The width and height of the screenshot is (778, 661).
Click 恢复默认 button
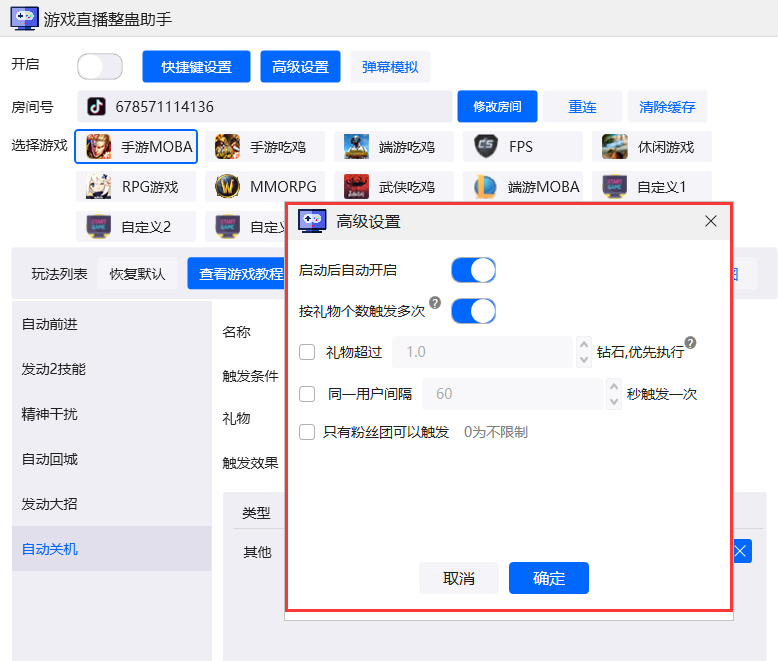pos(137,273)
